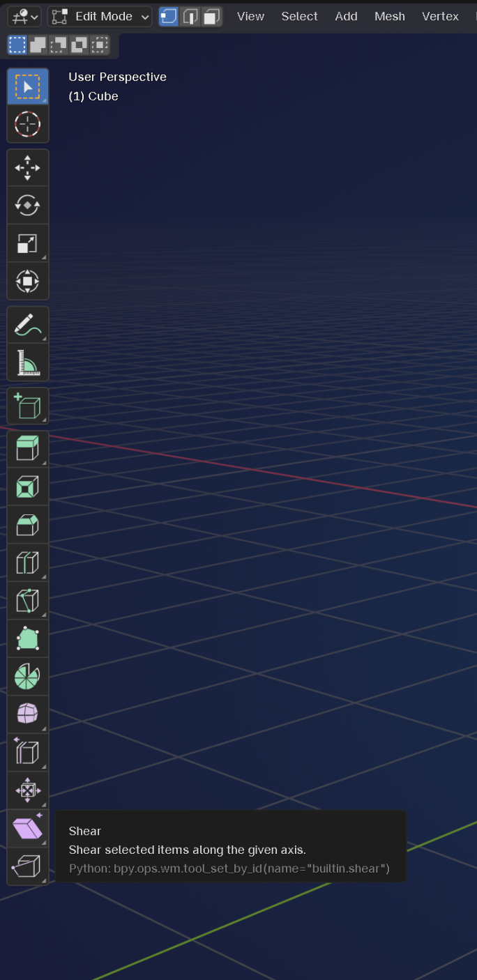Activate the Transform tool
Screen dimensions: 477x980
27,281
